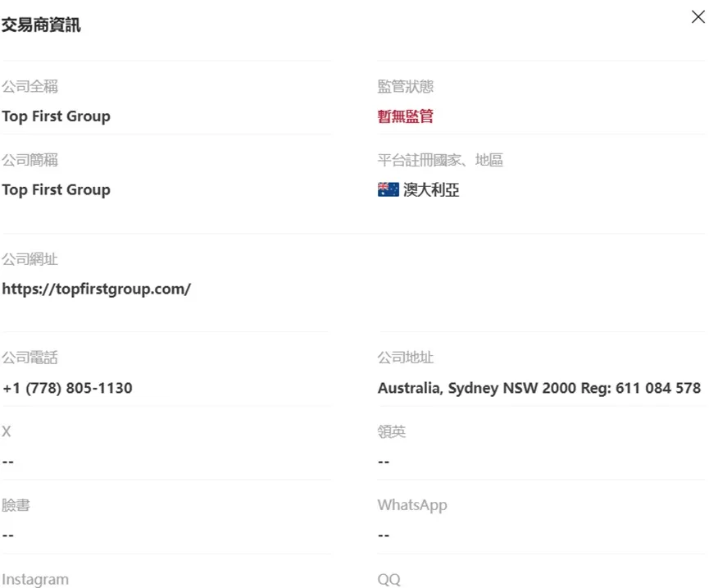709x588 pixels.
Task: Select the address Australia, Sydney NSW 2000 Reg
Action: click(x=539, y=388)
